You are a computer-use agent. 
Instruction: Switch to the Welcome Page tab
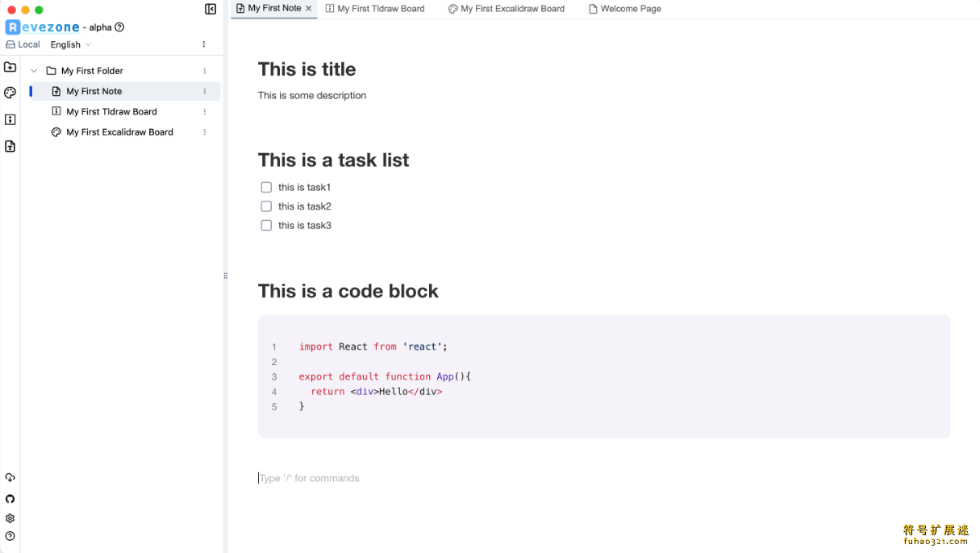pos(625,9)
